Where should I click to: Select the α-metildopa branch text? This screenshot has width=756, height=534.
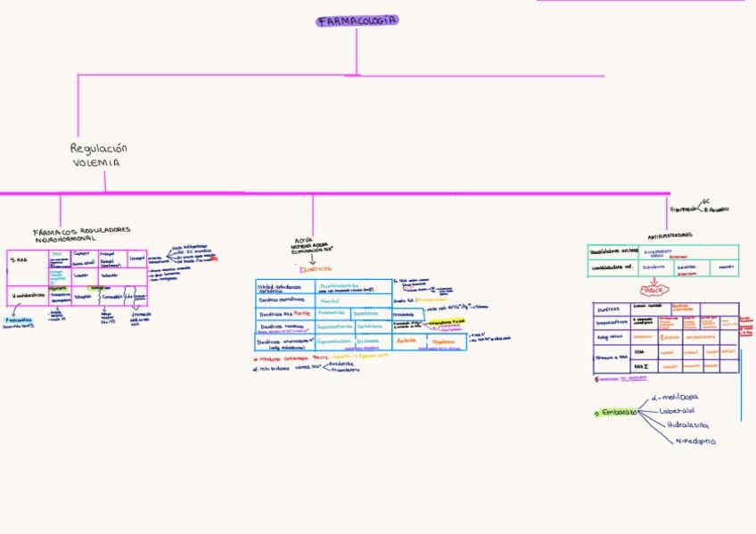674,397
